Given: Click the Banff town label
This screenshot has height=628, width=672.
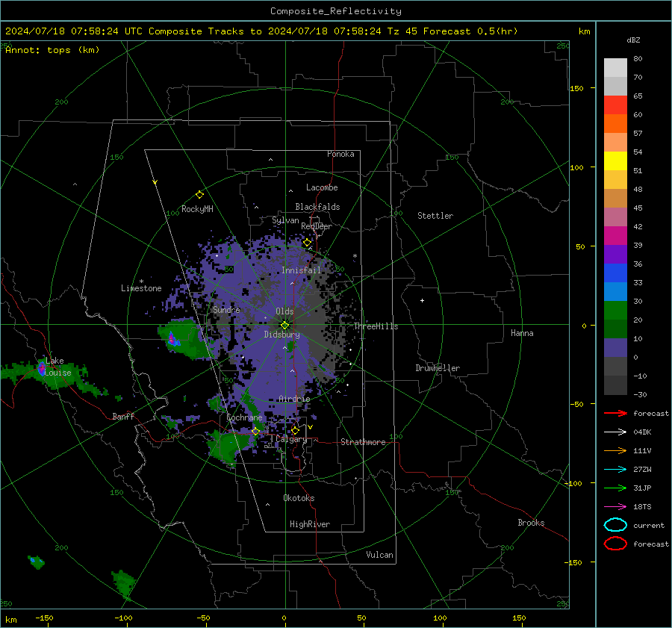Looking at the screenshot, I should [123, 416].
